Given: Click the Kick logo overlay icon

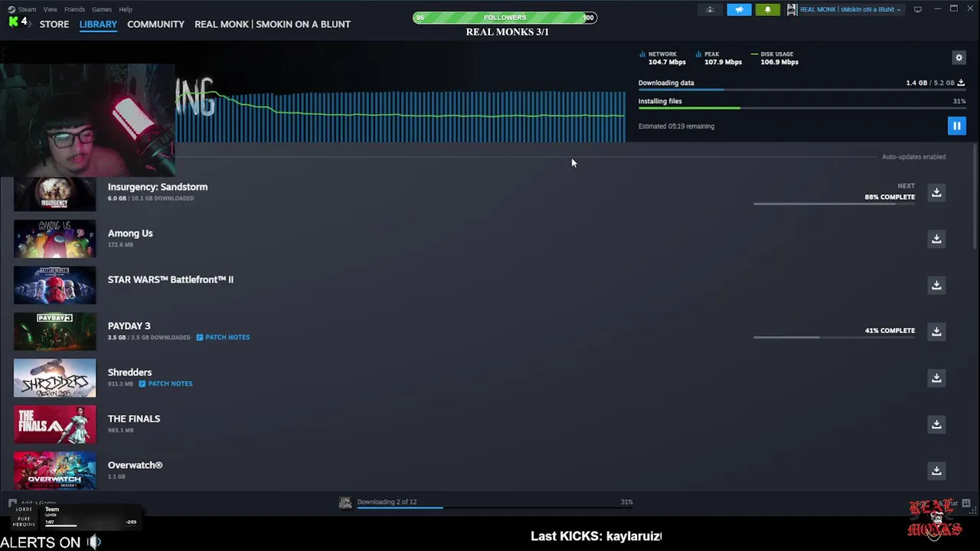Looking at the screenshot, I should click(x=13, y=21).
